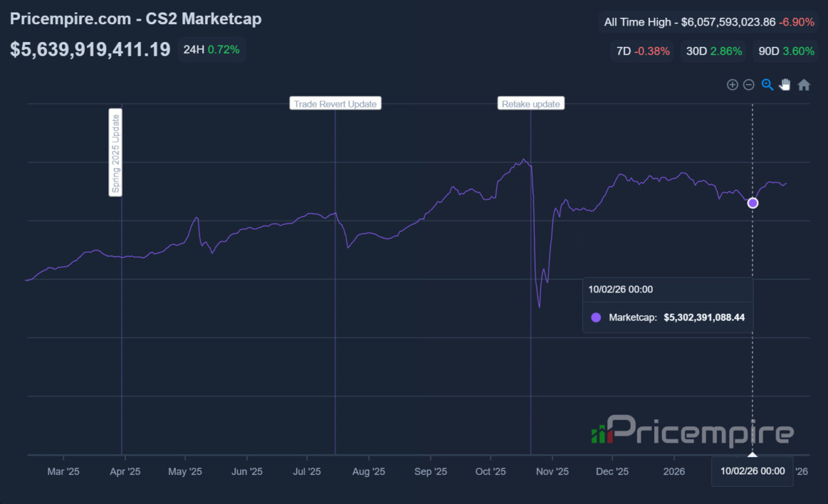Image resolution: width=828 pixels, height=504 pixels.
Task: Click the zoom out minus icon
Action: [x=749, y=85]
